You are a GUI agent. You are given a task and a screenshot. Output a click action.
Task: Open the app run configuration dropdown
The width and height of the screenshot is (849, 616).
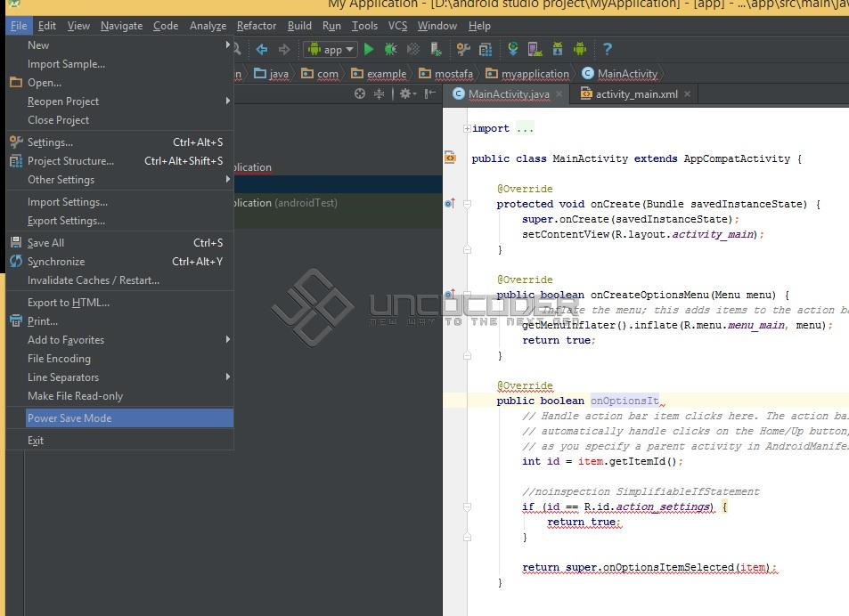(x=331, y=50)
